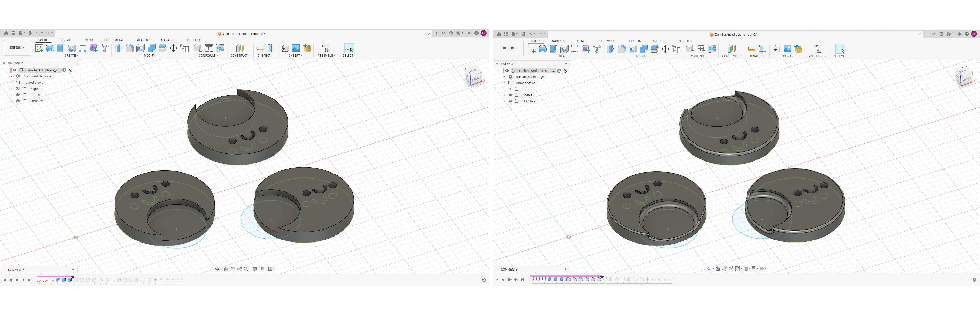Jump to timeline start in left window

click(x=4, y=280)
